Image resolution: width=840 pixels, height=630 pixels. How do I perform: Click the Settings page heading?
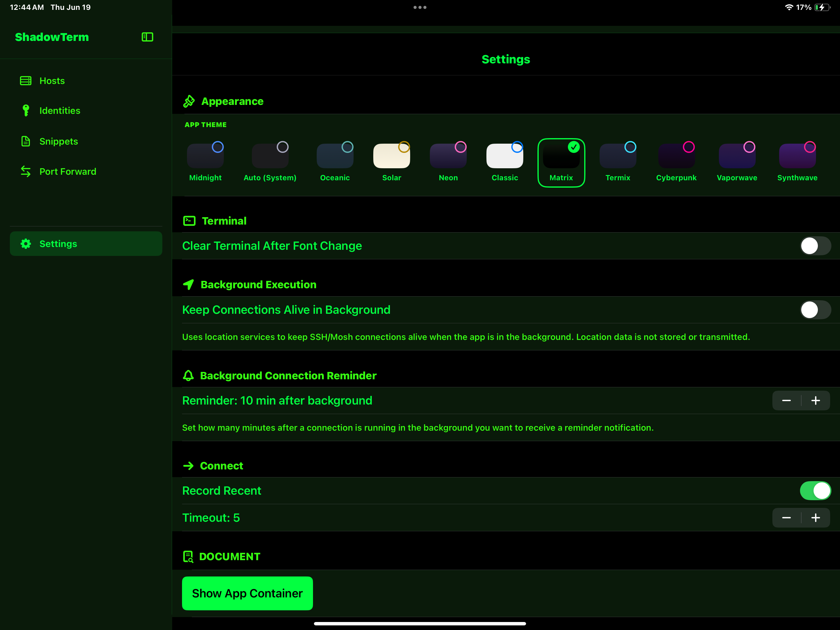point(506,59)
